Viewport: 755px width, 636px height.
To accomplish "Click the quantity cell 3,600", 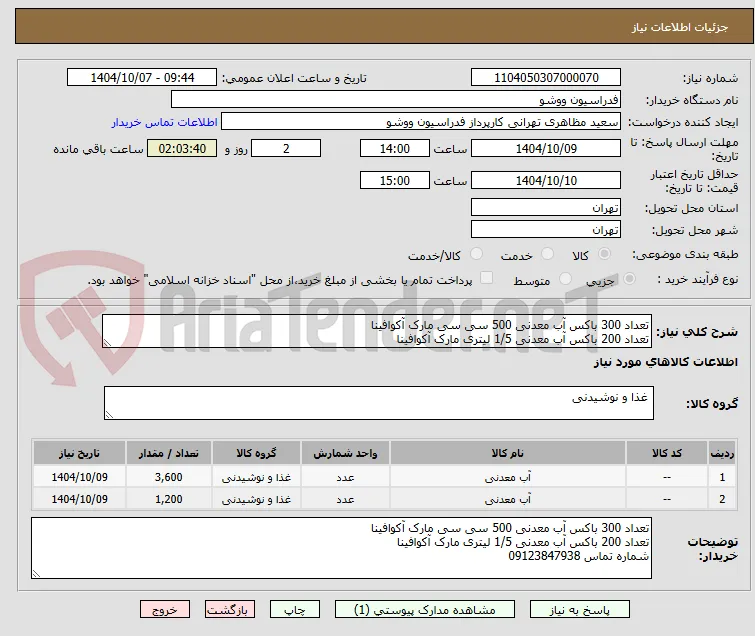I will (169, 477).
